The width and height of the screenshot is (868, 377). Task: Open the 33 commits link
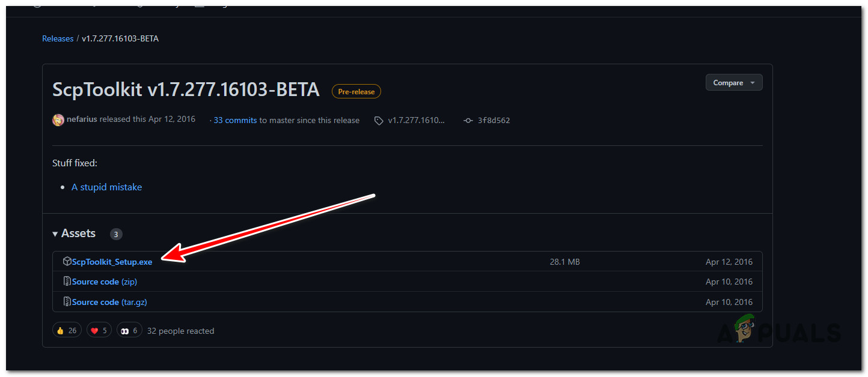235,120
